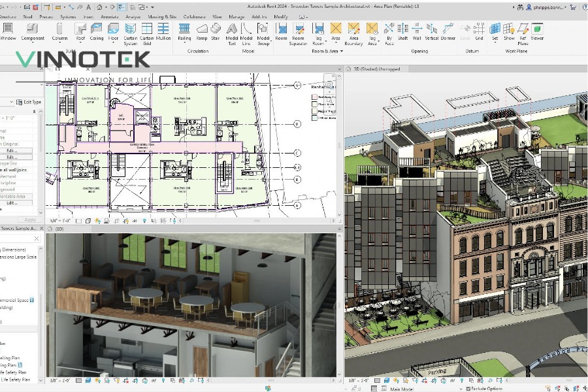Select the Dormer opening tool

click(x=448, y=31)
